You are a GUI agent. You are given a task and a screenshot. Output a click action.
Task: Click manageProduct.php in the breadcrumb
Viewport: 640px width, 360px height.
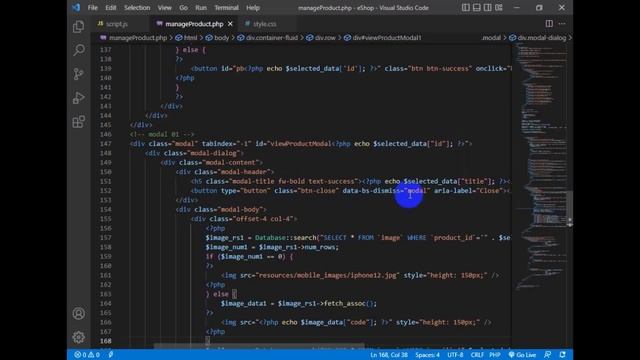tap(138, 38)
